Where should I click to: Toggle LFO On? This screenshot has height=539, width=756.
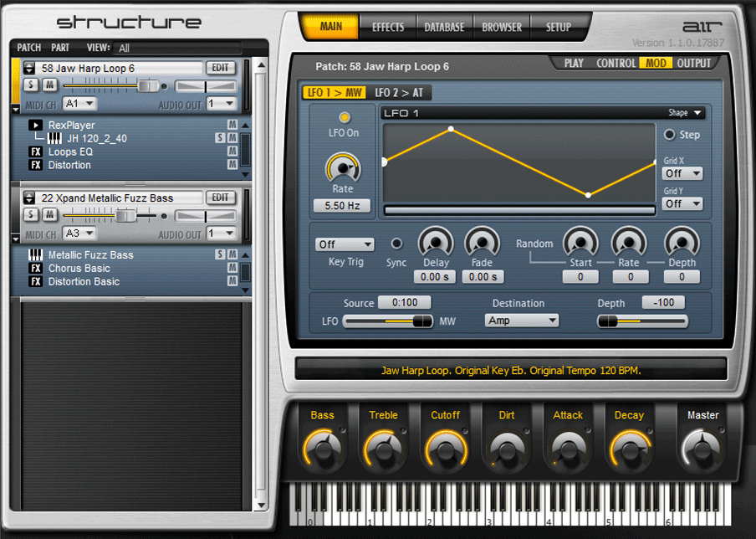(x=344, y=119)
